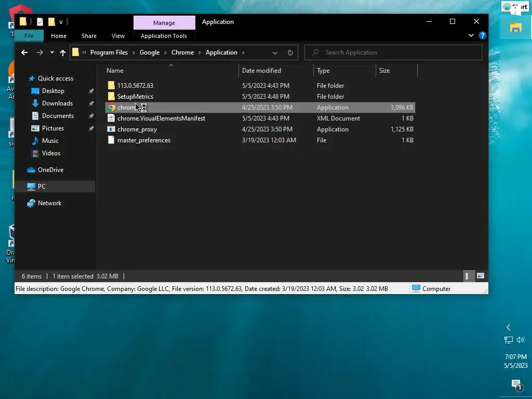Click the folder icon in title bar
Image resolution: width=532 pixels, height=399 pixels.
pyautogui.click(x=23, y=22)
